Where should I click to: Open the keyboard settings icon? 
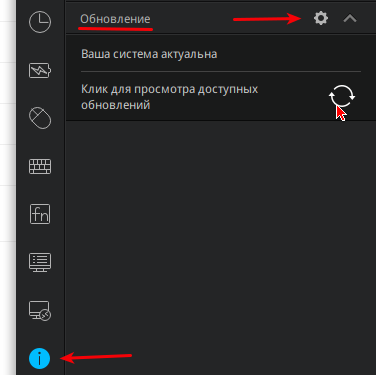point(40,166)
